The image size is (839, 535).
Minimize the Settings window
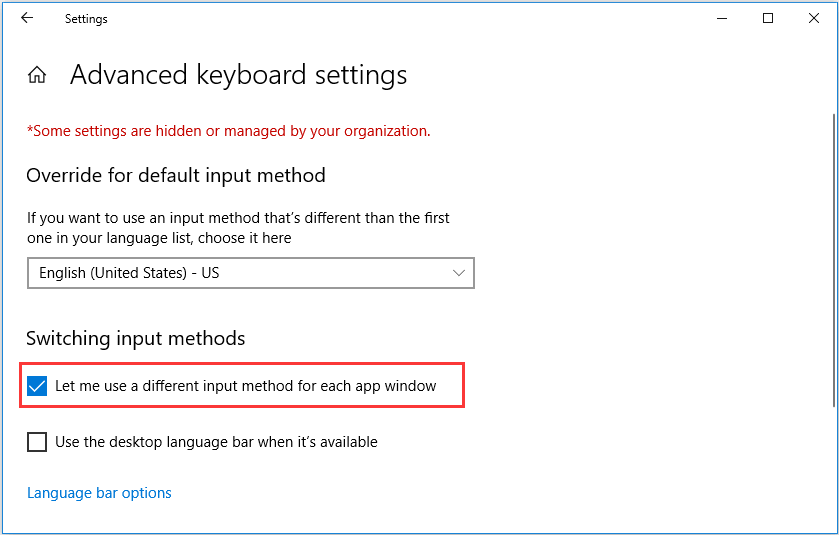click(x=722, y=19)
